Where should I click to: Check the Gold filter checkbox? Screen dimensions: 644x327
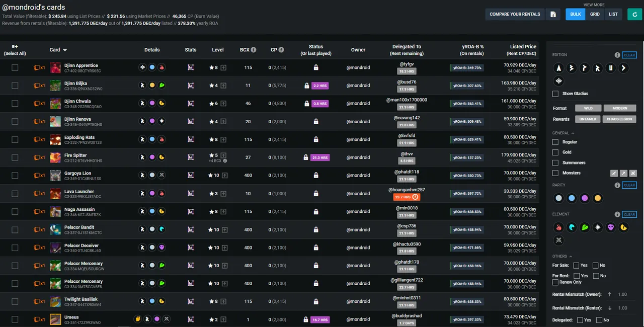(x=555, y=152)
